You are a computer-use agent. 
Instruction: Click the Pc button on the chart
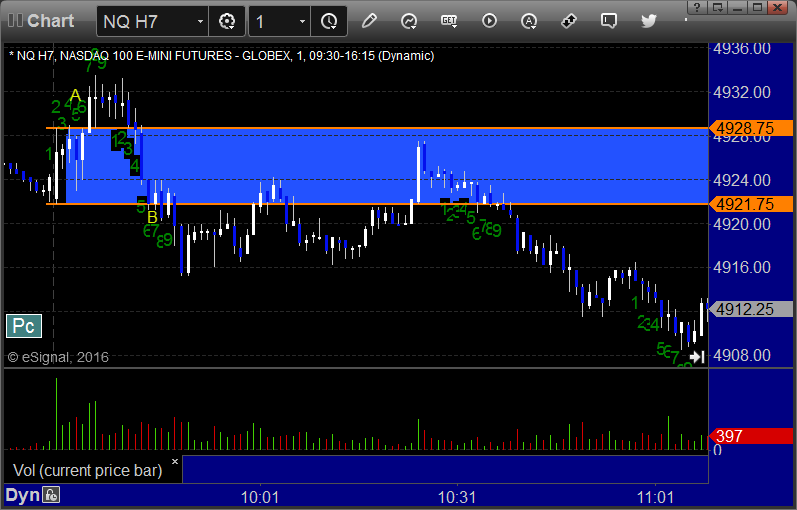24,326
